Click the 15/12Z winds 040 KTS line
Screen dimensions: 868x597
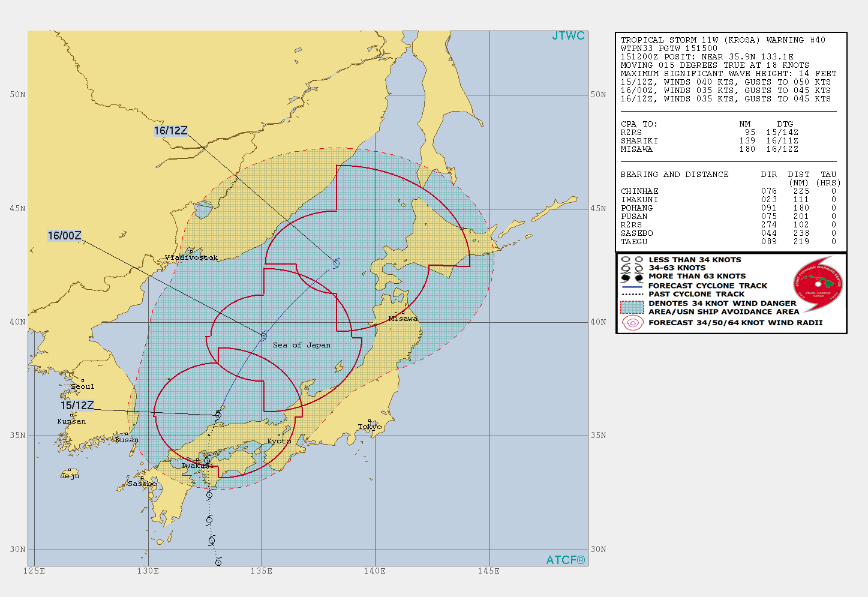click(x=726, y=82)
